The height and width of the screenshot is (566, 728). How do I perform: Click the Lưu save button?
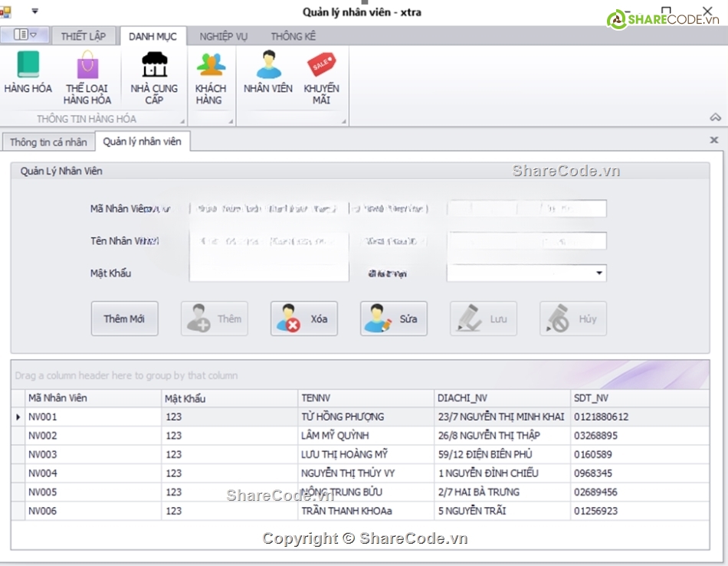point(483,319)
